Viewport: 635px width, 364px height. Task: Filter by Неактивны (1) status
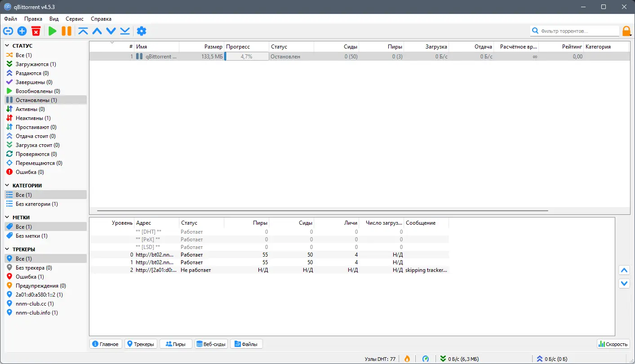point(45,118)
